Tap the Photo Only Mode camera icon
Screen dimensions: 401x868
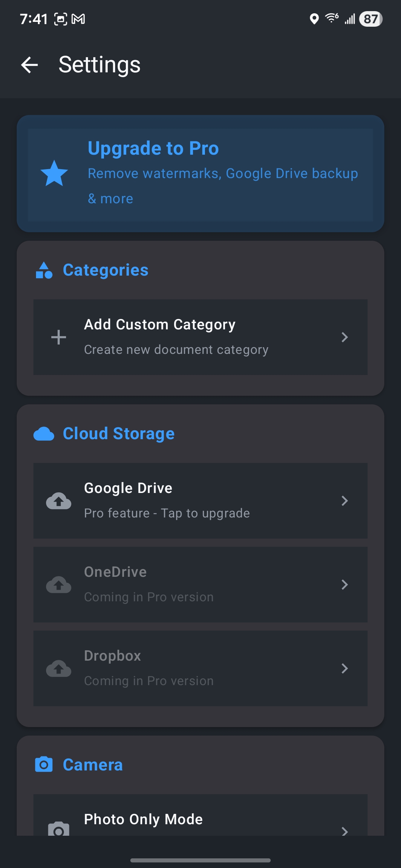tap(59, 829)
